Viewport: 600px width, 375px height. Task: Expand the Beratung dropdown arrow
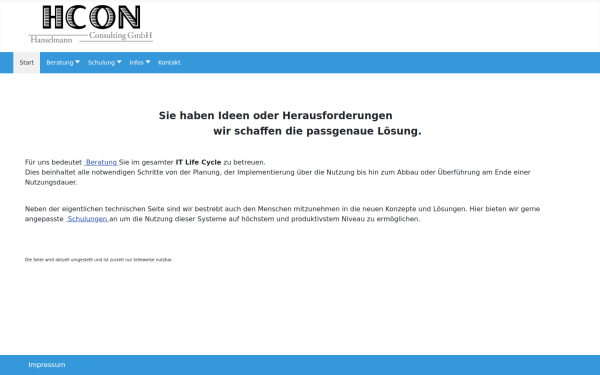[x=77, y=62]
